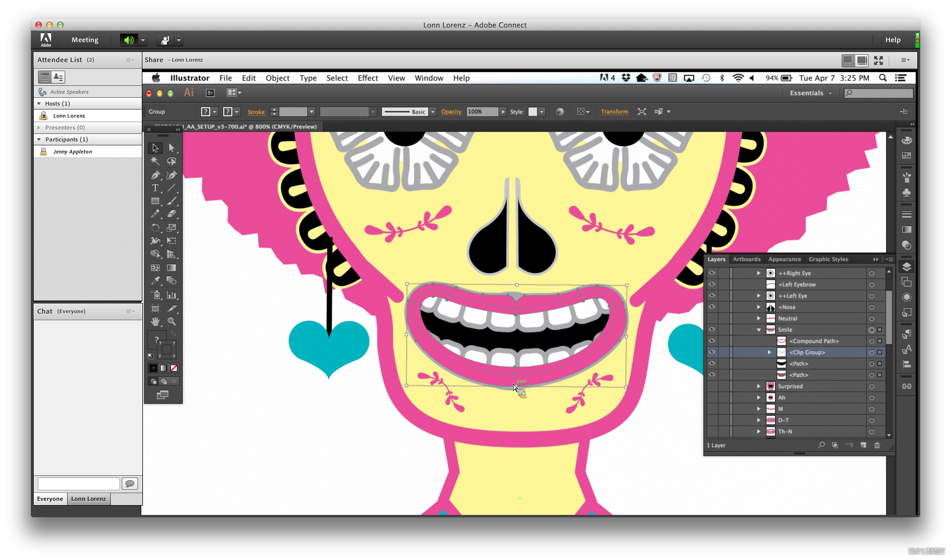The image size is (951, 560).
Task: Open Adobe Connect Help
Action: pyautogui.click(x=893, y=40)
